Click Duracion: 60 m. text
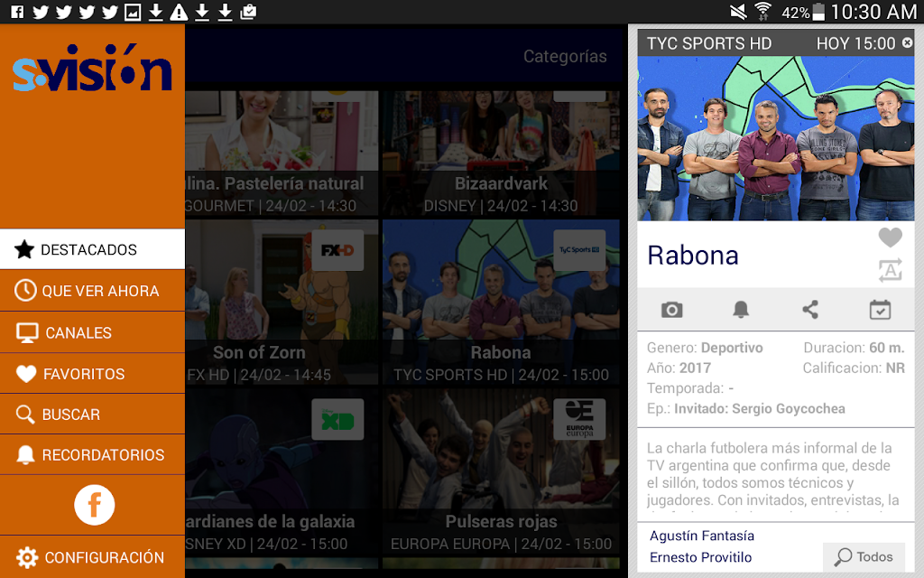924x578 pixels. [x=854, y=348]
